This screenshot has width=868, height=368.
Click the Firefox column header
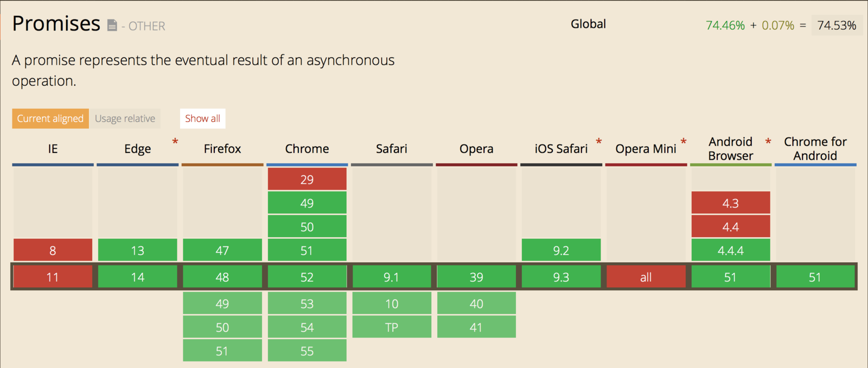click(x=222, y=149)
